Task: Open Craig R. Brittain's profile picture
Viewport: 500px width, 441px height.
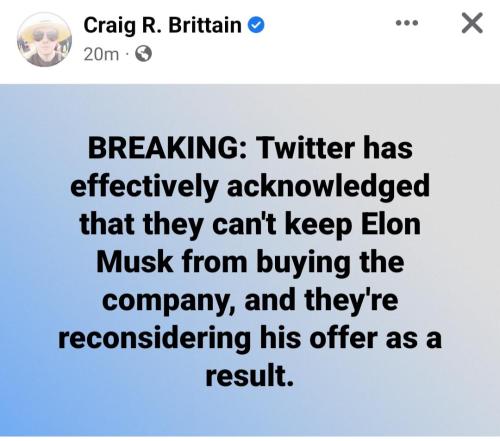Action: click(44, 39)
